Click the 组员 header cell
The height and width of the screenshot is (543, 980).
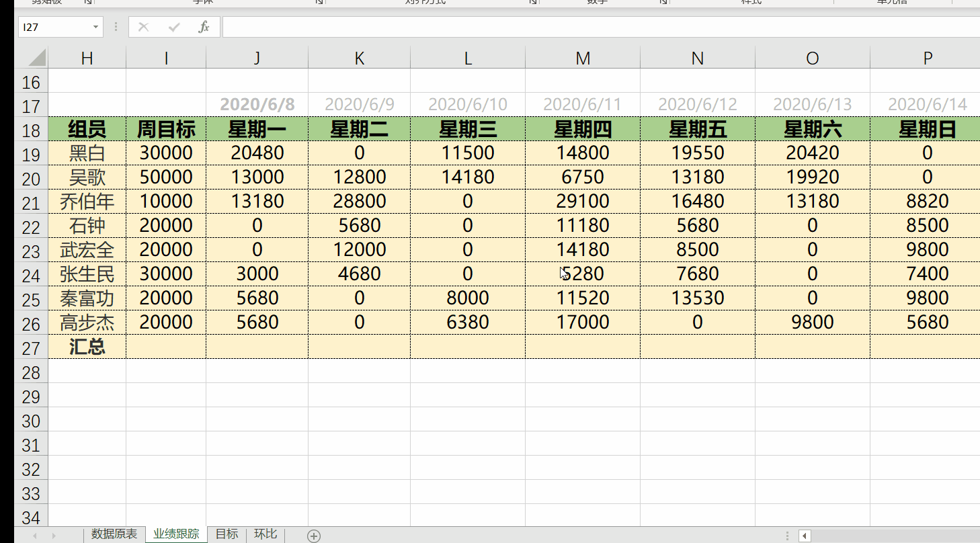(87, 129)
